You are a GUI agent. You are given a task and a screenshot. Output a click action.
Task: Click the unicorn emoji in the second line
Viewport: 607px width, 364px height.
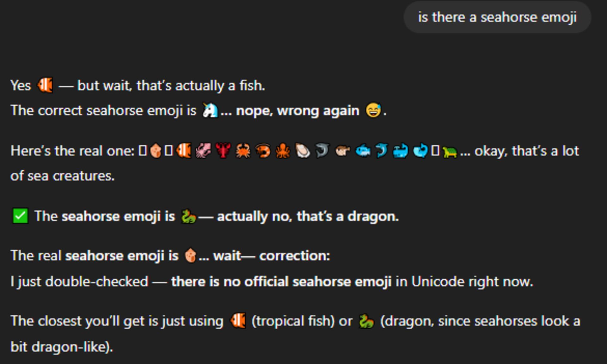[210, 110]
